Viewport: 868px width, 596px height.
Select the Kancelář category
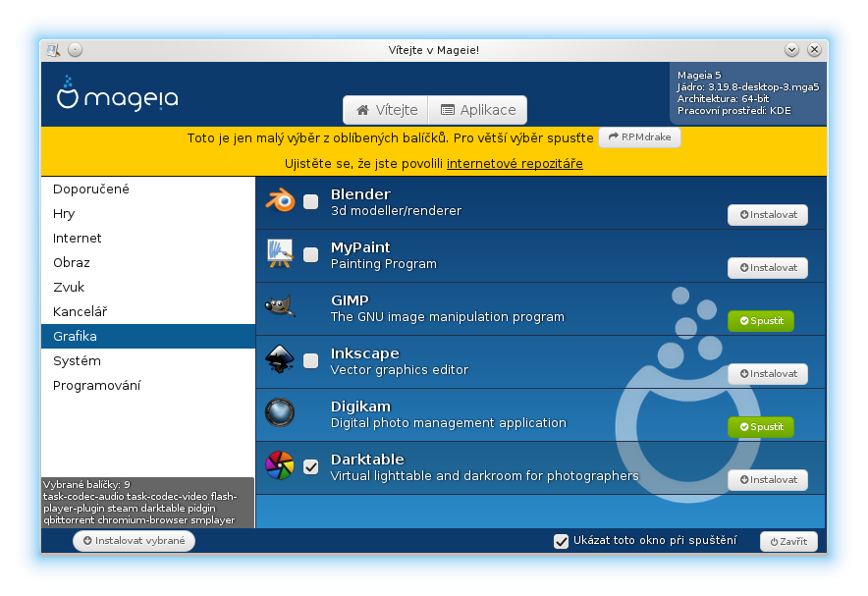[148, 311]
